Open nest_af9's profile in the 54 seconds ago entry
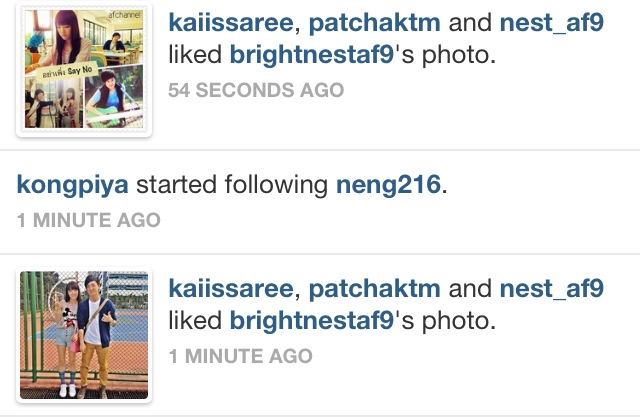This screenshot has width=640, height=417. click(x=551, y=22)
